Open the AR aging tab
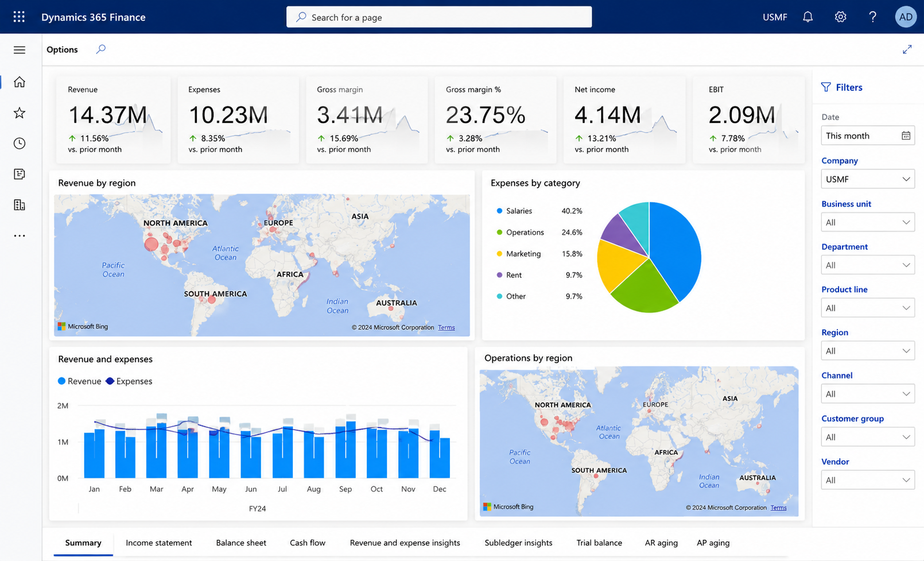Image resolution: width=924 pixels, height=561 pixels. 661,543
